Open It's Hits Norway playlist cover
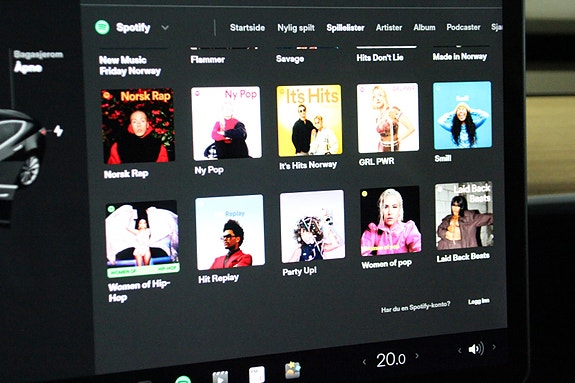The image size is (575, 383). coord(310,120)
